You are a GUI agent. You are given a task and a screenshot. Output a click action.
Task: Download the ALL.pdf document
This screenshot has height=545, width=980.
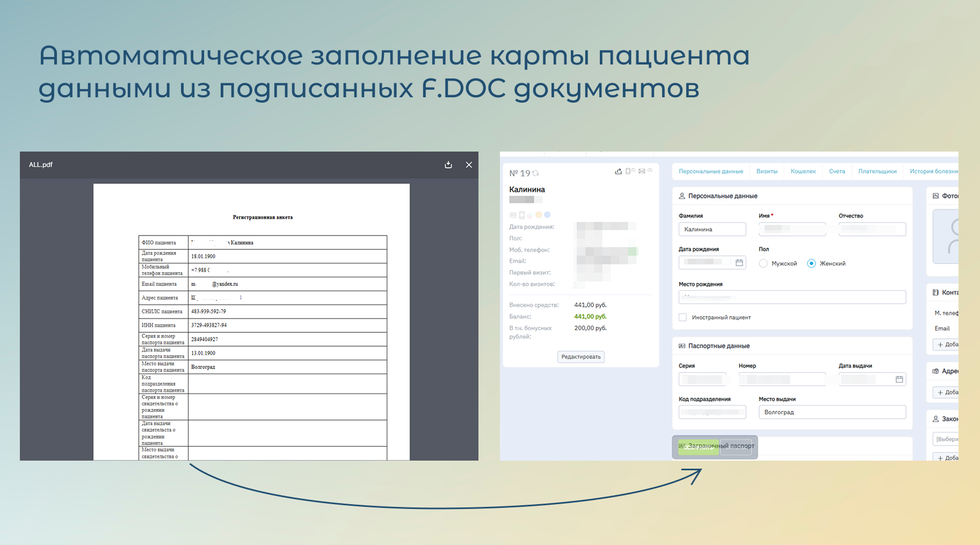448,165
